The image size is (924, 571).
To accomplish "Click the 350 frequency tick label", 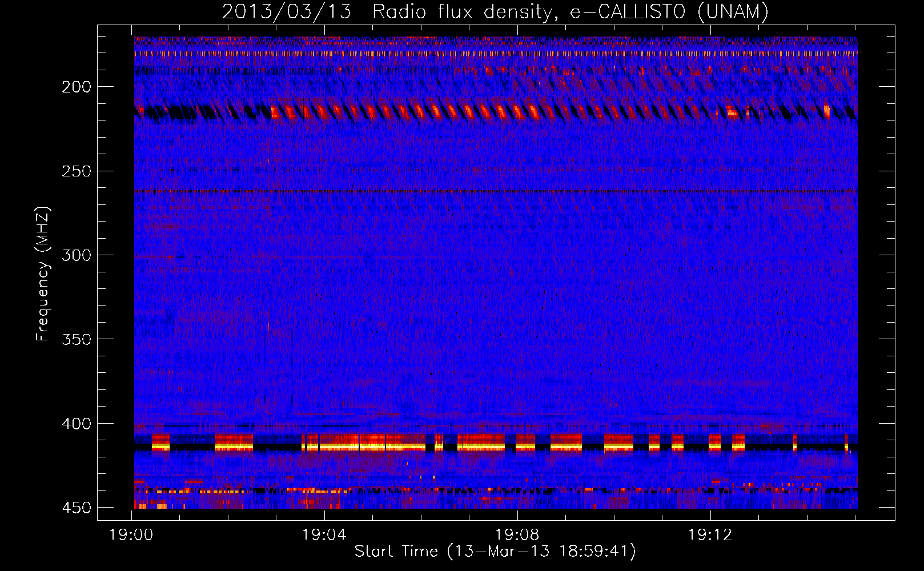I will coord(77,339).
